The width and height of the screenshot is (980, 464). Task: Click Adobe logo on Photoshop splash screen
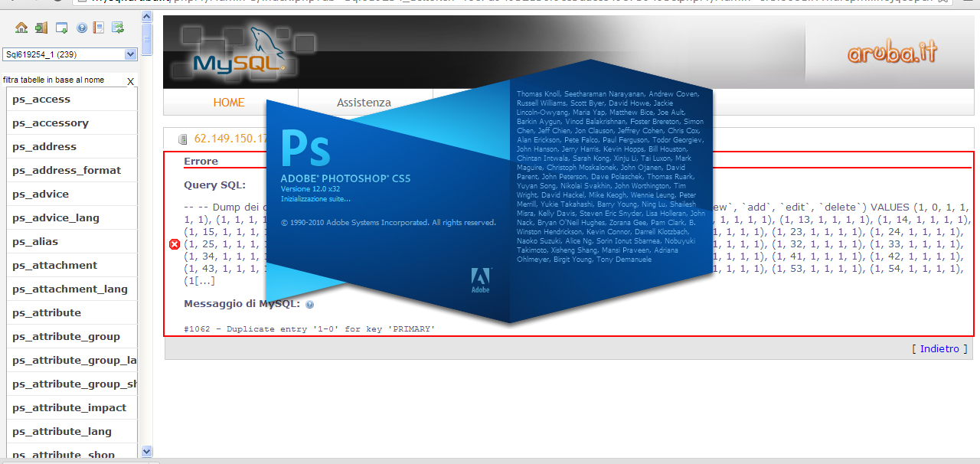480,279
